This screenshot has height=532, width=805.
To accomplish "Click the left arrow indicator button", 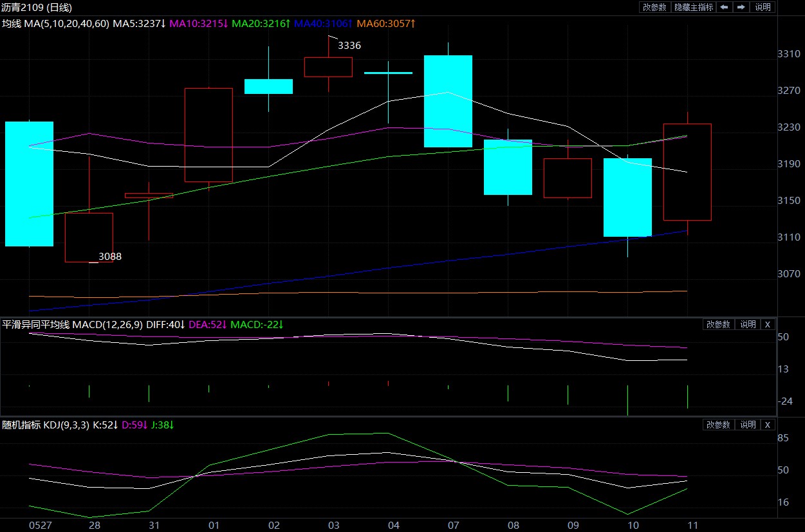I will point(725,7).
